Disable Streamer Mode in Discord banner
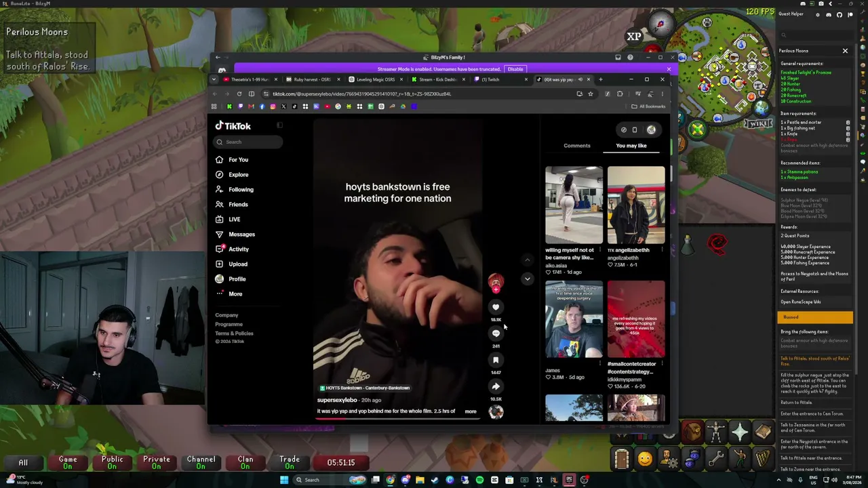Screen dimensions: 868x488 [515, 69]
